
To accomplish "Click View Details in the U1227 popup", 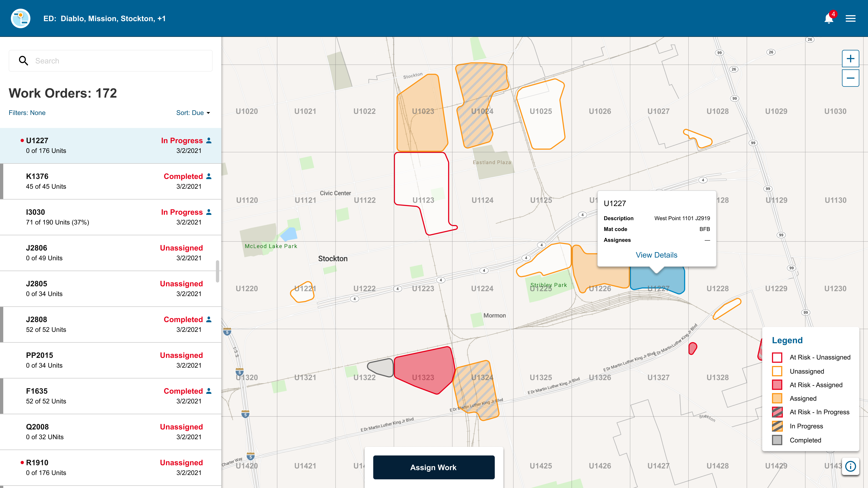I will pos(656,255).
